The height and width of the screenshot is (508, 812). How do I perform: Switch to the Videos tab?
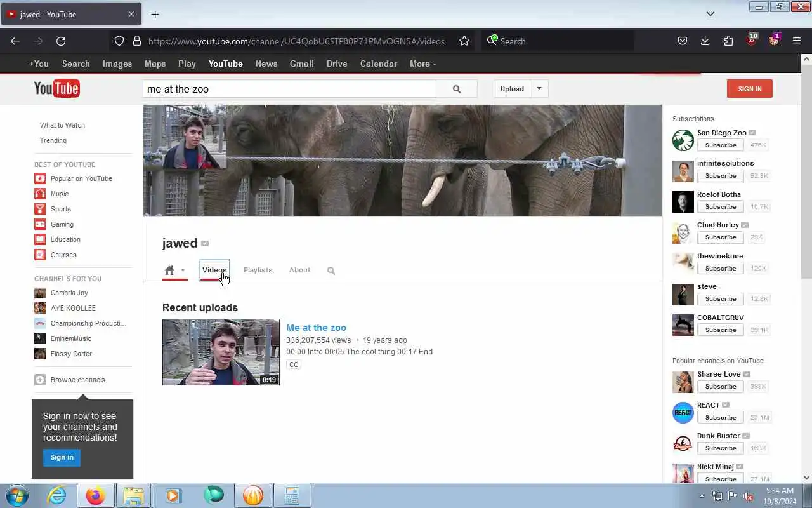214,270
